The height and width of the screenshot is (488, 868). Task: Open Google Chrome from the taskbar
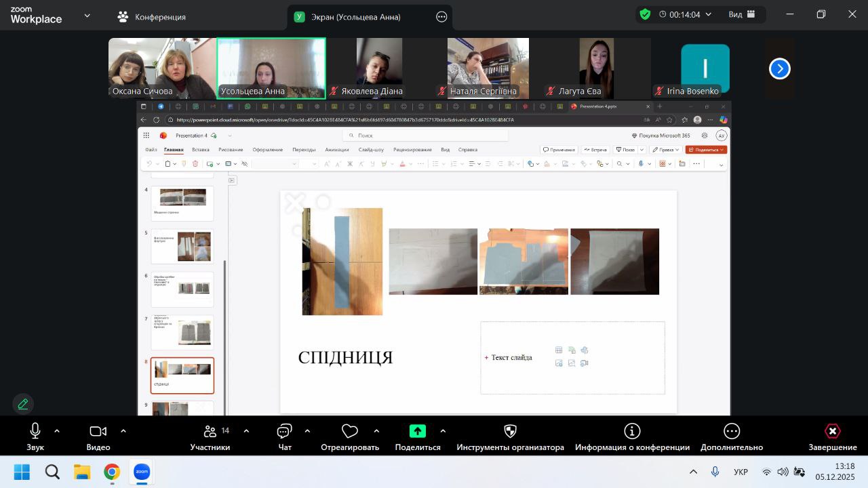tap(112, 472)
